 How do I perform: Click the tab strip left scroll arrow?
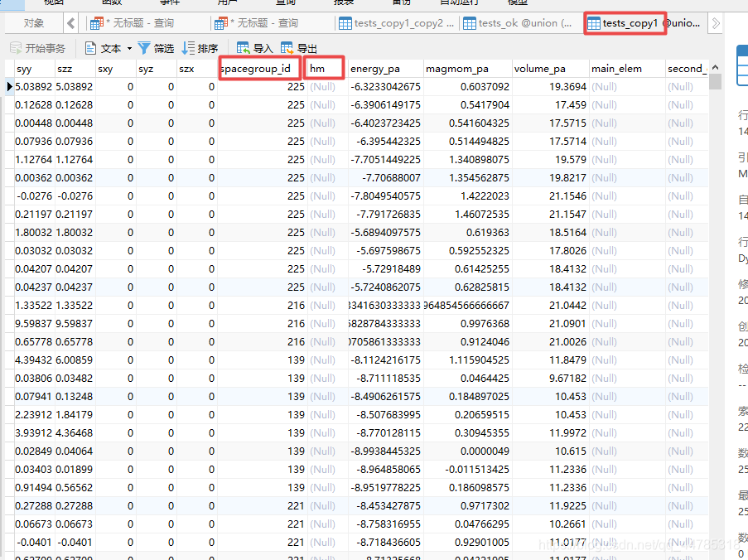pyautogui.click(x=71, y=23)
